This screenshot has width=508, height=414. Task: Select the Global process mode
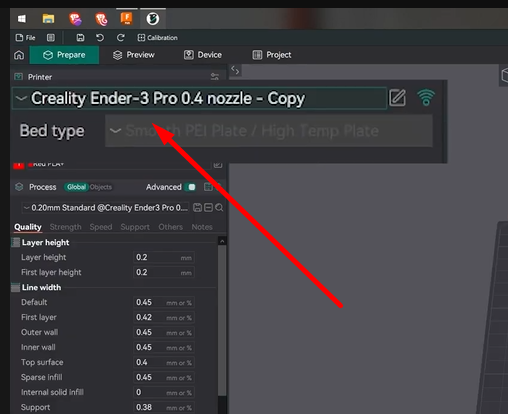(x=76, y=187)
